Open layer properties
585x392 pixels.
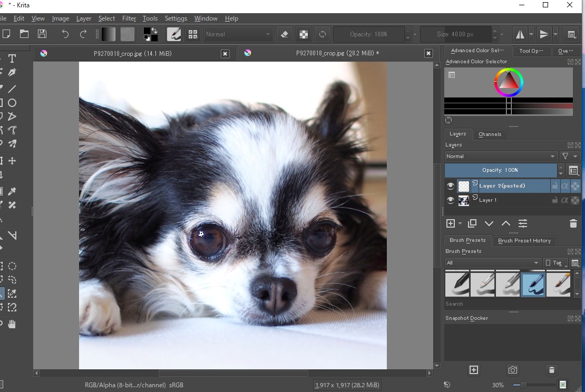(x=523, y=223)
